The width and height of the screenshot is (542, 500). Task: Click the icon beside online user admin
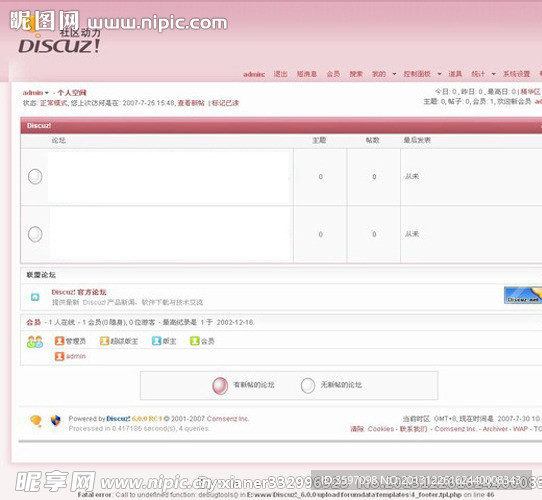click(x=59, y=356)
